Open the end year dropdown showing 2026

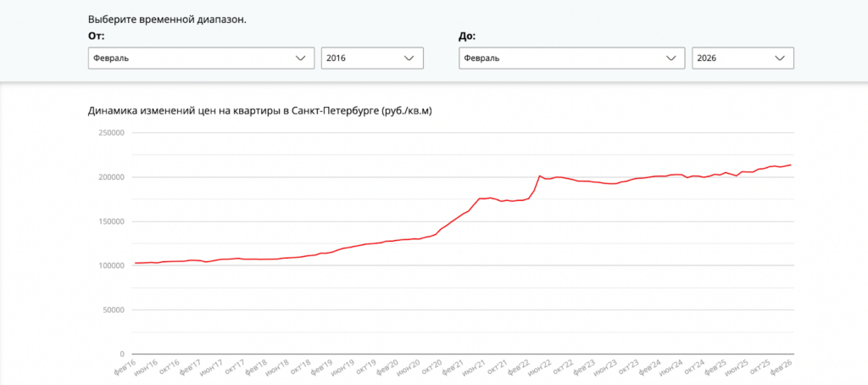coord(743,59)
